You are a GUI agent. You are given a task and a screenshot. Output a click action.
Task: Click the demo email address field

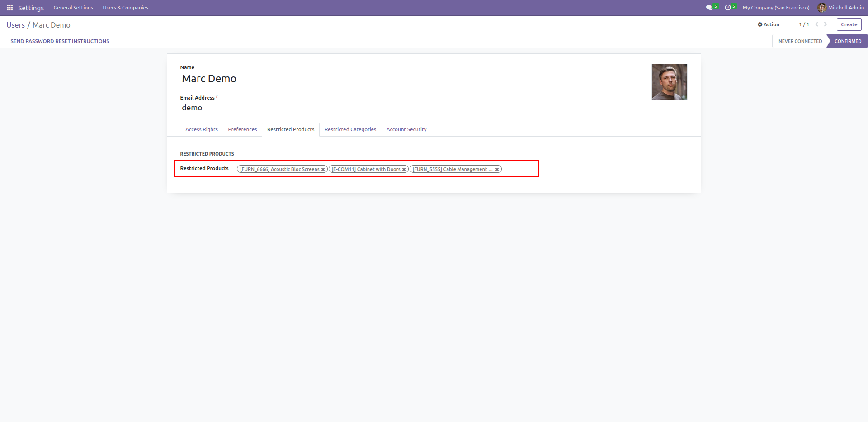(192, 108)
